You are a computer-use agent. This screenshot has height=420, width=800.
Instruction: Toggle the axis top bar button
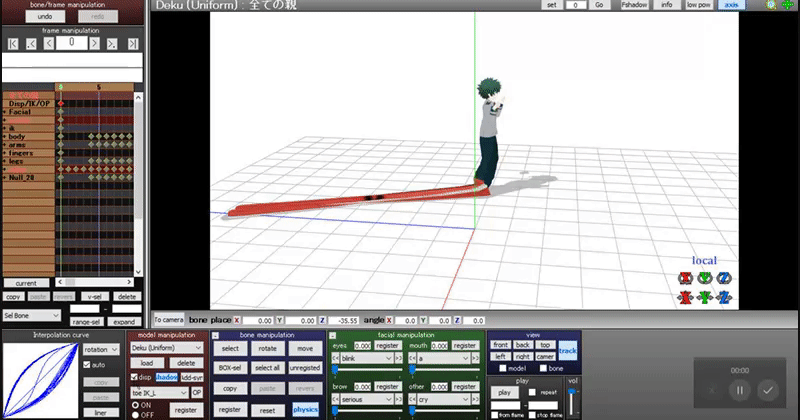coord(731,5)
